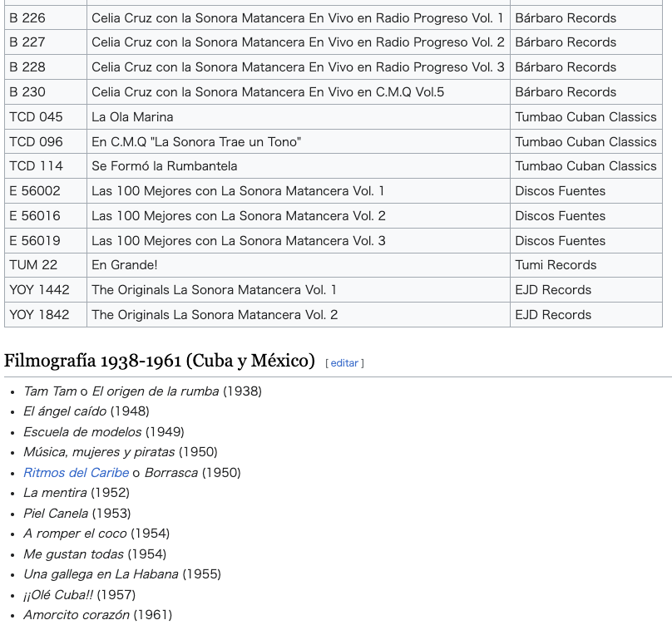The height and width of the screenshot is (625, 672).
Task: Click Tumbao Cuban Classics in TCD 114 row
Action: click(586, 165)
